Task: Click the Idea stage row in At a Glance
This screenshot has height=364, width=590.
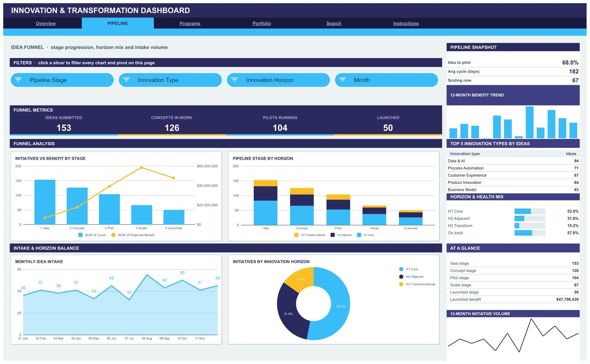Action: [x=513, y=263]
